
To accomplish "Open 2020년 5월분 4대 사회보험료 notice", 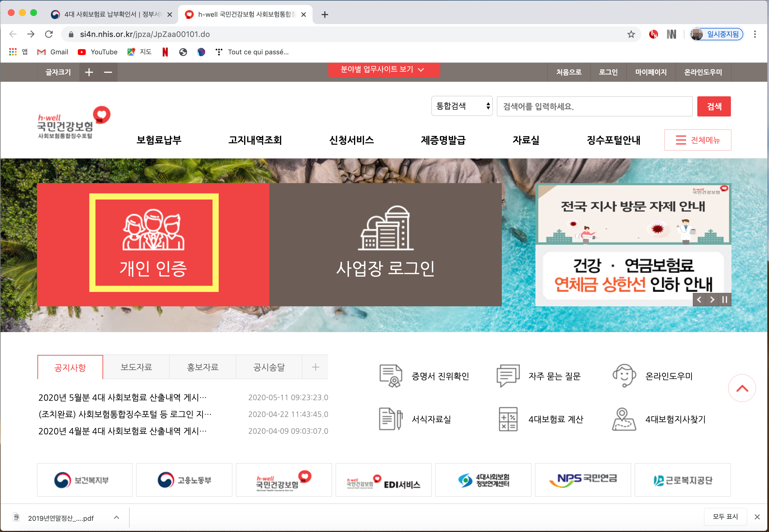I will coord(123,397).
